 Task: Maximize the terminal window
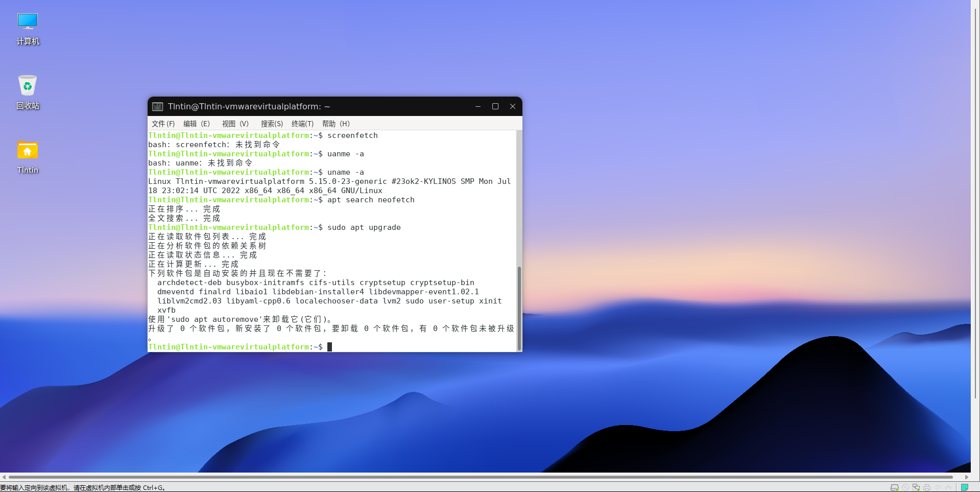pyautogui.click(x=495, y=106)
